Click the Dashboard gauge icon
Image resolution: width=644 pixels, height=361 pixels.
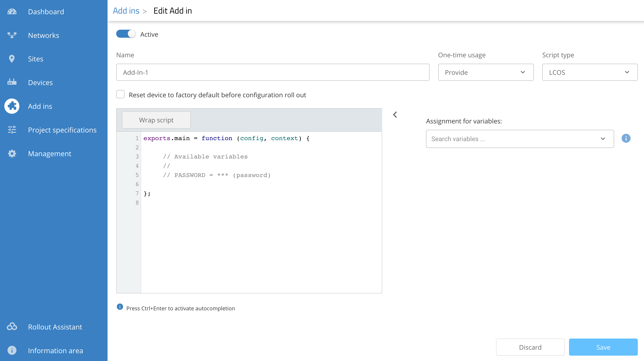pyautogui.click(x=12, y=12)
